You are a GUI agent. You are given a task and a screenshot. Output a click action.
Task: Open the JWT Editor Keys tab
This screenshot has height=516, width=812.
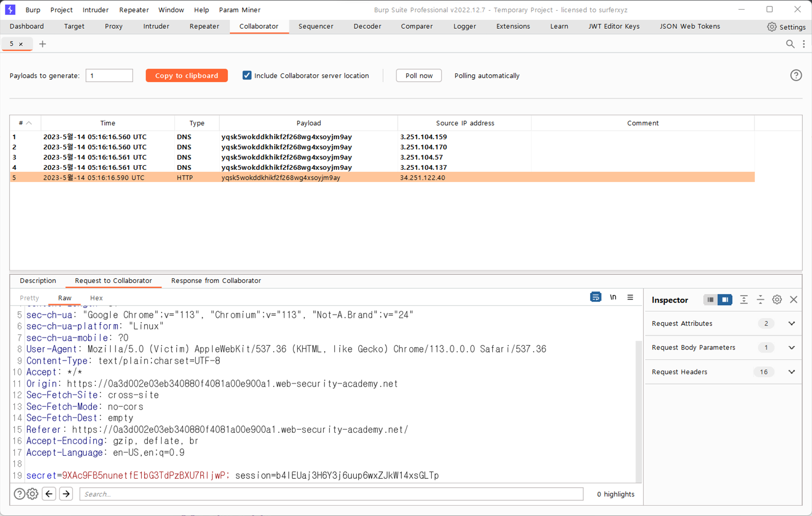(614, 26)
